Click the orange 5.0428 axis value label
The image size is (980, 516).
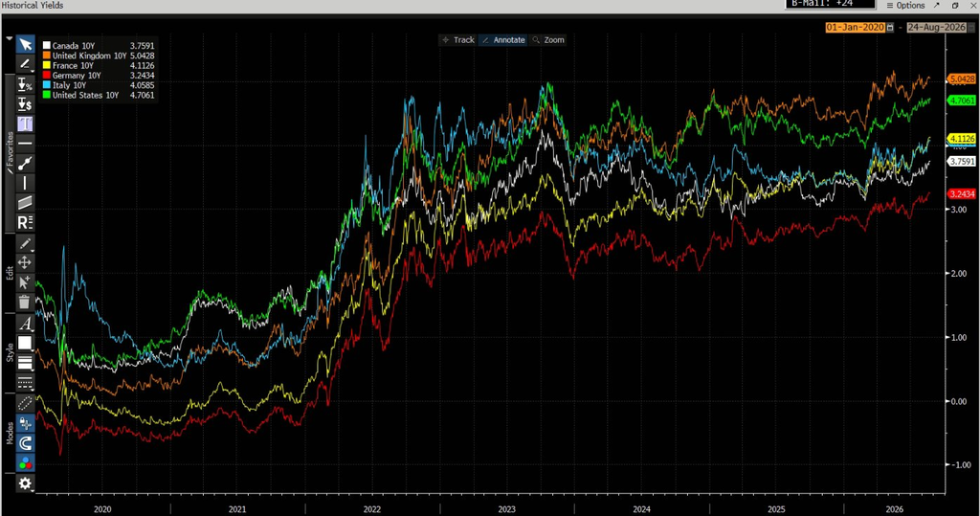coord(962,79)
